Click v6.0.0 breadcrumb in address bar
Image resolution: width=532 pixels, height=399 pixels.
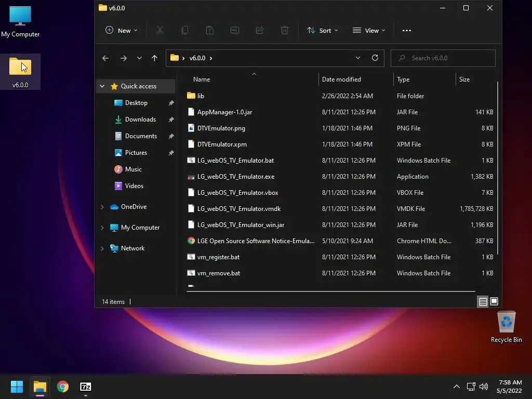click(197, 58)
